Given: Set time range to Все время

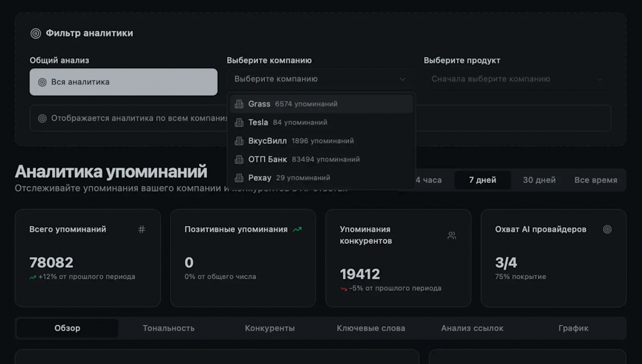Looking at the screenshot, I should (x=595, y=180).
